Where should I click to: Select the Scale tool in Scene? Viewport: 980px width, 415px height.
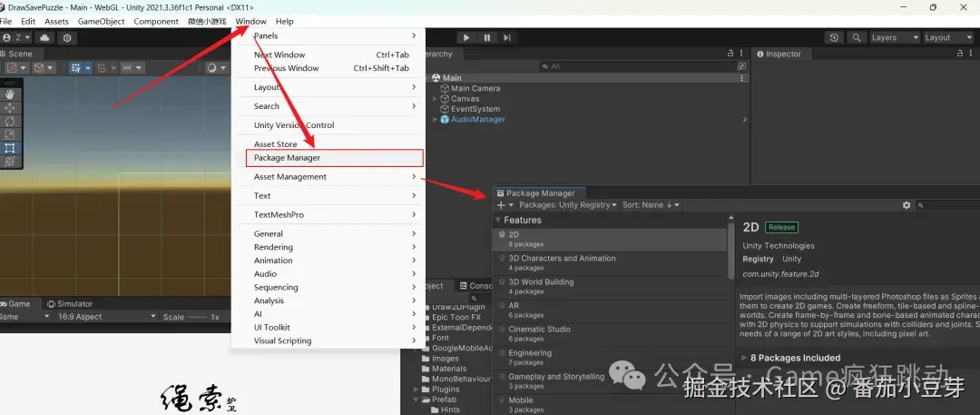tap(10, 134)
